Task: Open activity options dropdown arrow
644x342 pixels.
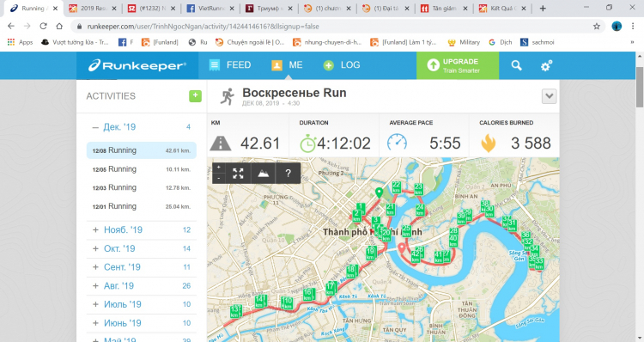Action: (550, 96)
